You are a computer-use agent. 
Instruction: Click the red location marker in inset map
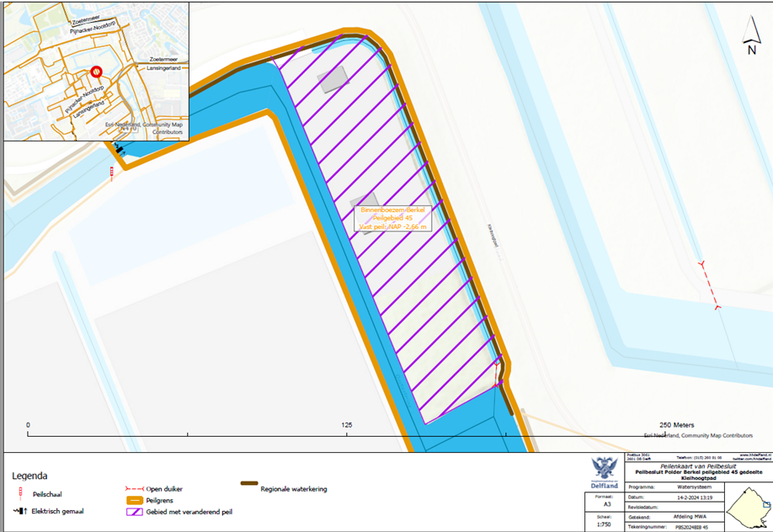point(97,74)
